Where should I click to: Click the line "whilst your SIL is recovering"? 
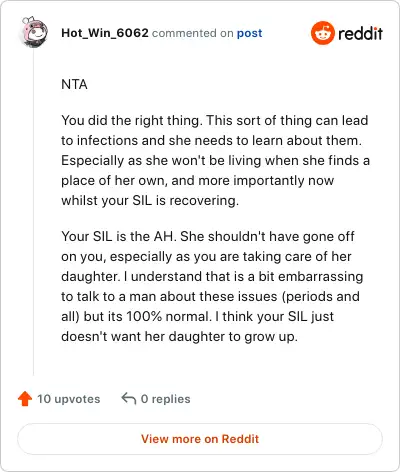point(150,200)
